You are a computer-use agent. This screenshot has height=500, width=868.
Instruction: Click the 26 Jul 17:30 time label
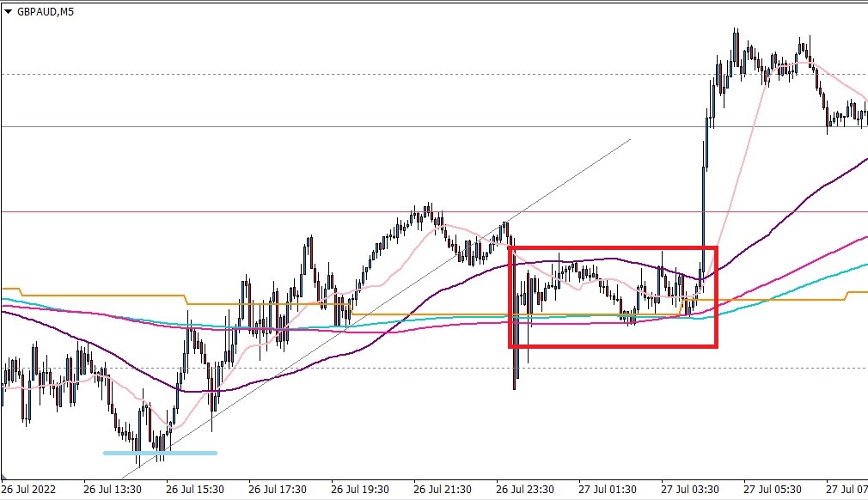coord(278,490)
